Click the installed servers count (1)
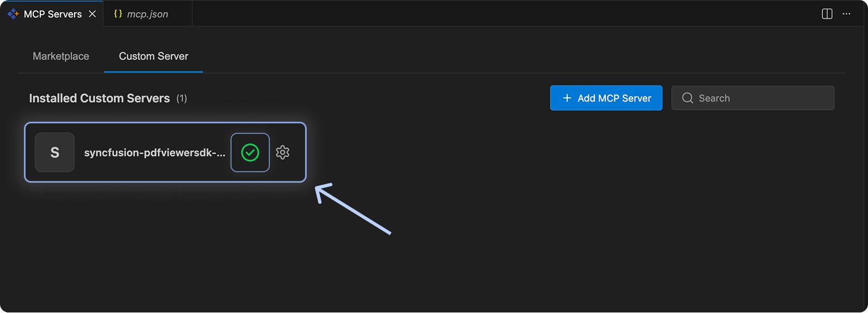Image resolution: width=868 pixels, height=313 pixels. pyautogui.click(x=182, y=98)
